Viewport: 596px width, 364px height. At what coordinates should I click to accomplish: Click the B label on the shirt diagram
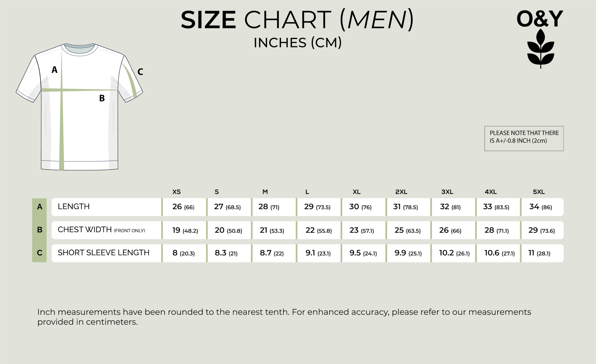pos(102,98)
